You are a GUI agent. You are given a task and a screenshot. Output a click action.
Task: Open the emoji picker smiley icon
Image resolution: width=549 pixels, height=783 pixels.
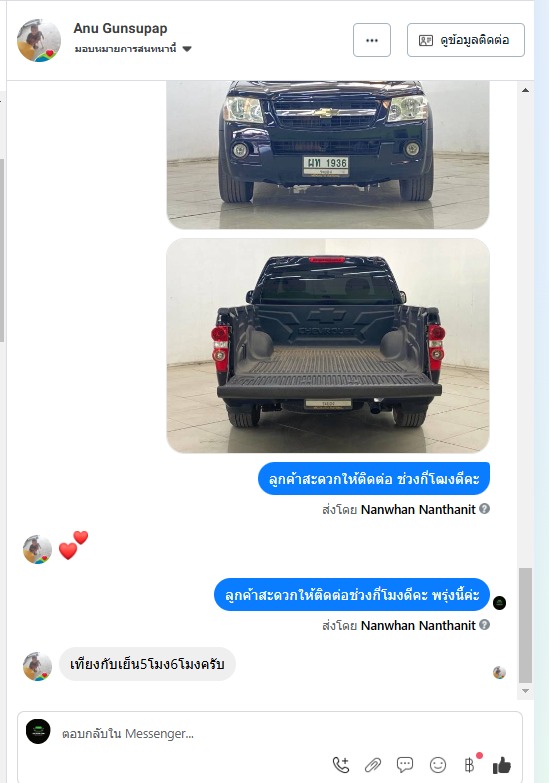[x=438, y=765]
